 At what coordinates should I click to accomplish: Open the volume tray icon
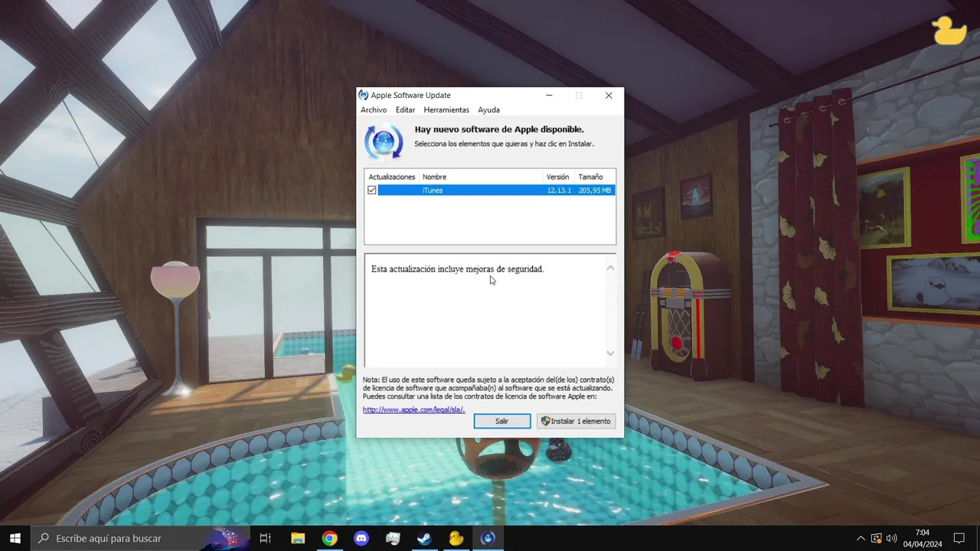pyautogui.click(x=893, y=538)
